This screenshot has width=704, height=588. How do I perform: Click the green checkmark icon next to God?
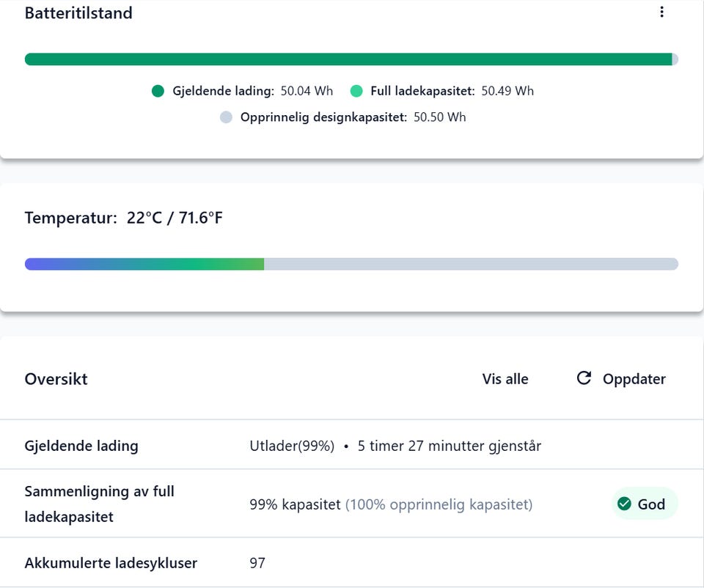click(625, 504)
